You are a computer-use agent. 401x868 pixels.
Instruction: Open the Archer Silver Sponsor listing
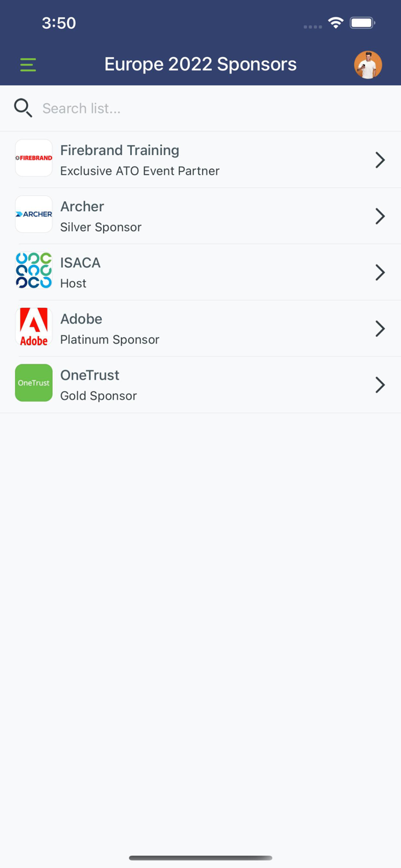174,216
